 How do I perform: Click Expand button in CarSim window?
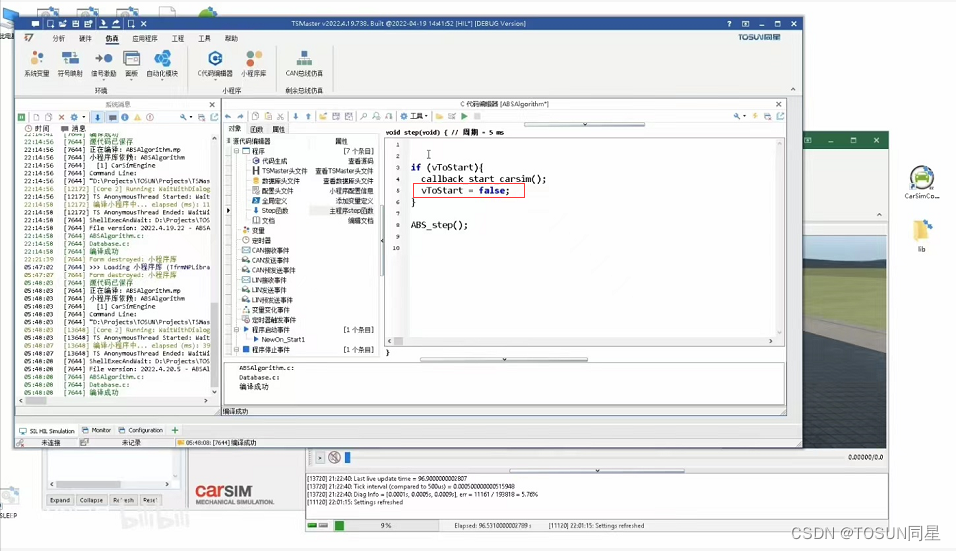[x=60, y=500]
